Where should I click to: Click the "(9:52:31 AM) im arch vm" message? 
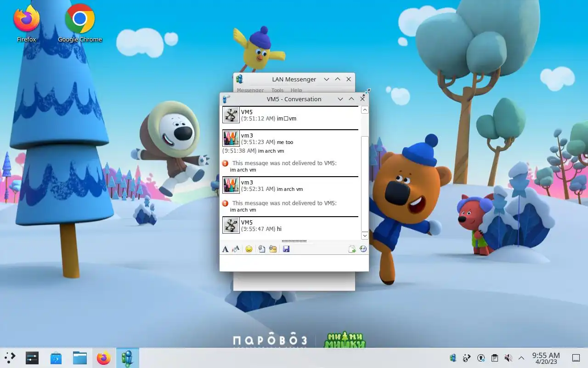tap(272, 189)
